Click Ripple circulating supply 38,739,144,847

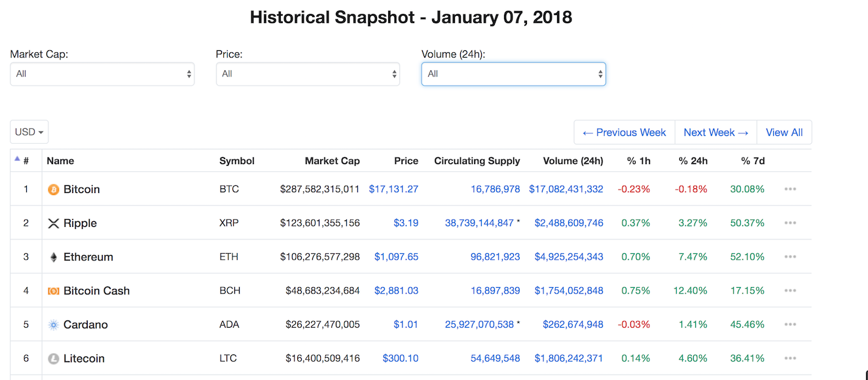coord(479,223)
